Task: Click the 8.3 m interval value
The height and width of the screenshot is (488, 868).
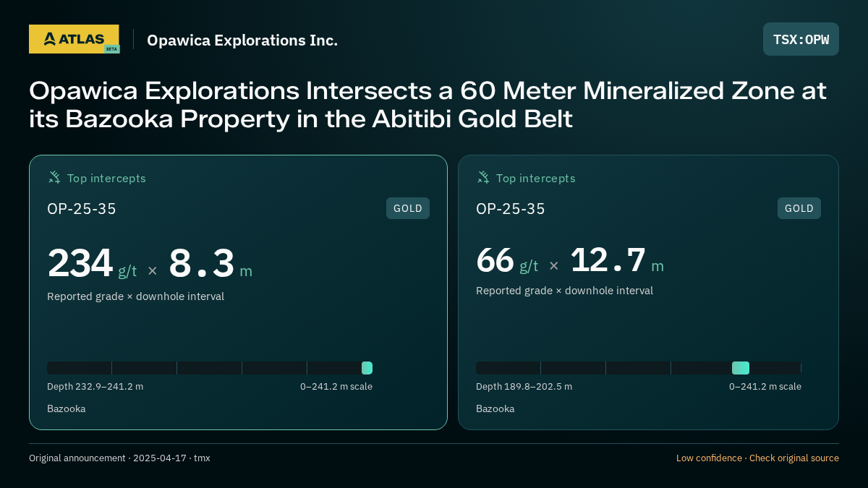Action: (x=210, y=263)
